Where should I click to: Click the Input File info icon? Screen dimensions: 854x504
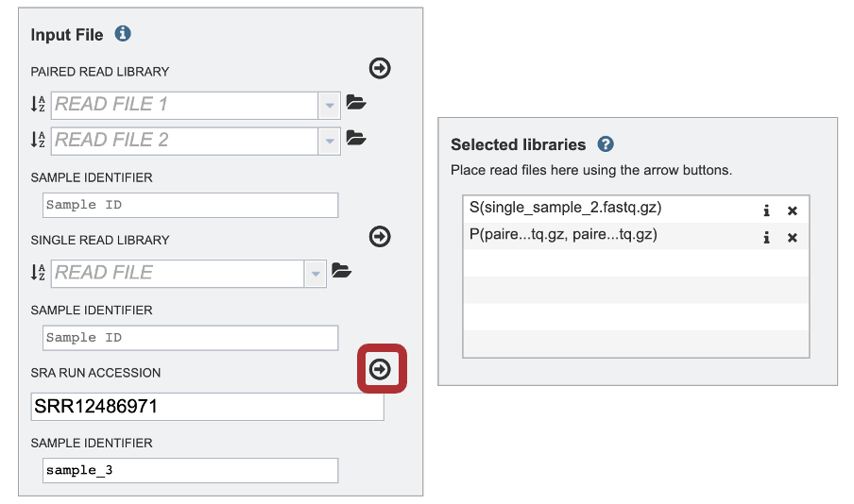123,34
